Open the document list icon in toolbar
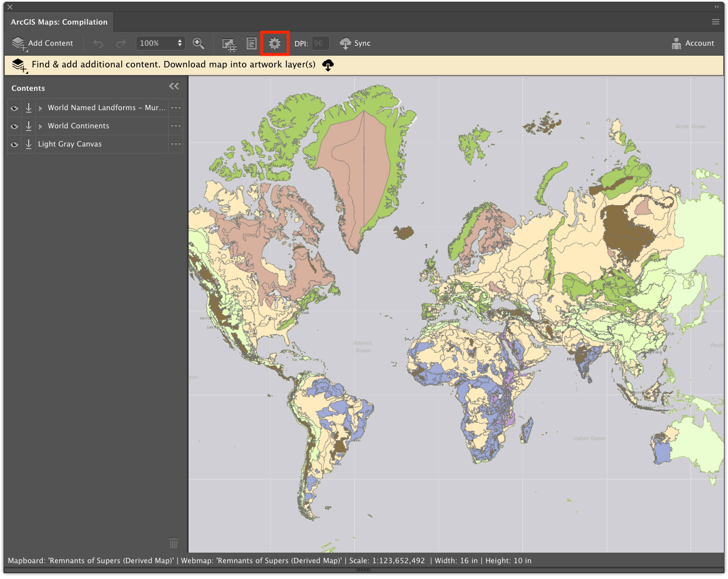 pos(251,43)
